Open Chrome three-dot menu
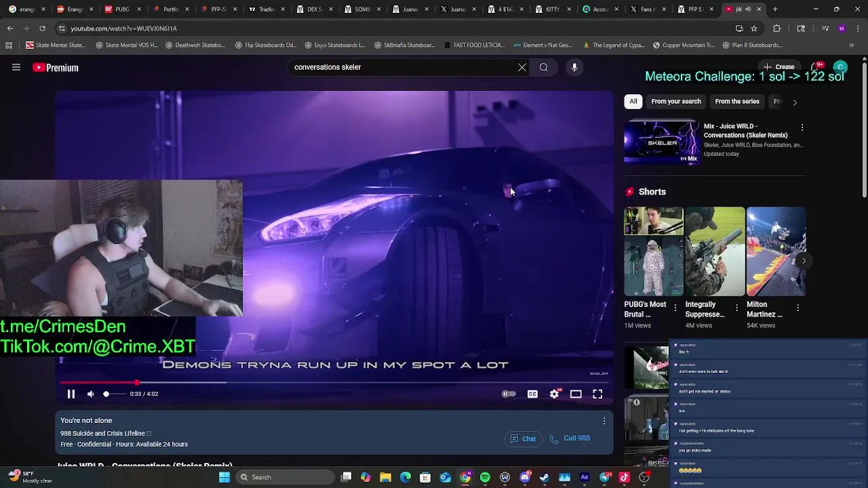 tap(858, 28)
